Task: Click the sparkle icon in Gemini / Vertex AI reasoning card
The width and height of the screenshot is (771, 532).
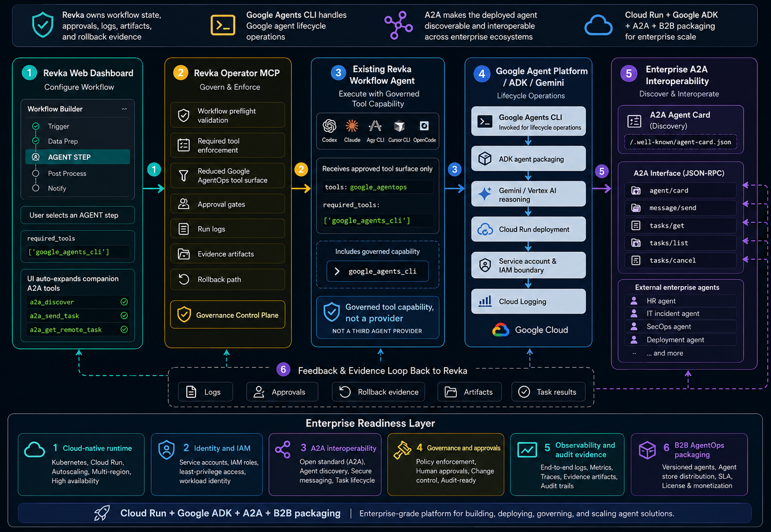Action: pos(485,194)
